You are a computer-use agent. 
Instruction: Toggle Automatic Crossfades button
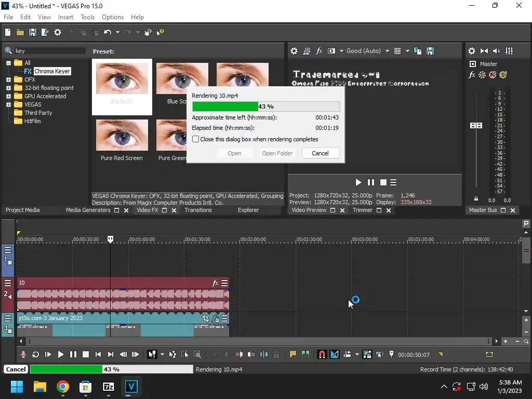coord(335,354)
